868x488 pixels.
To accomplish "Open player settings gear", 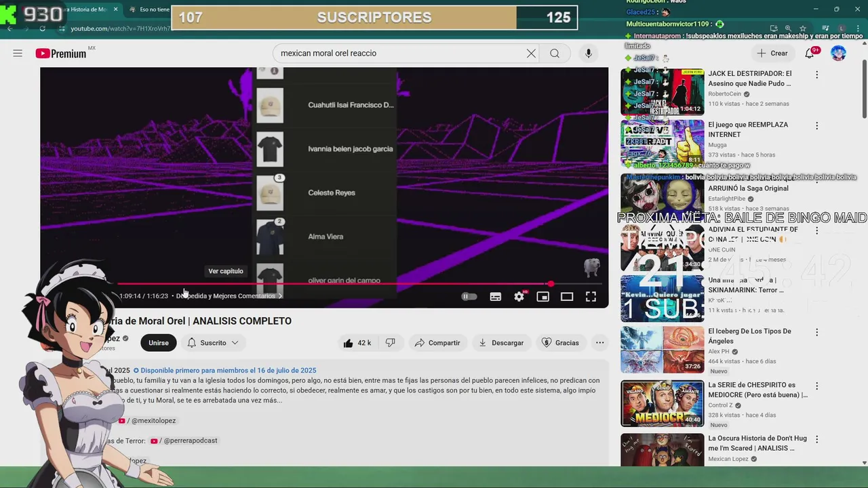I will [519, 296].
